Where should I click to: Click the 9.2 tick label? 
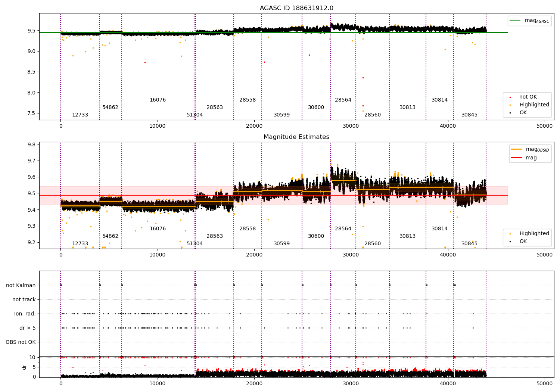tap(31, 242)
